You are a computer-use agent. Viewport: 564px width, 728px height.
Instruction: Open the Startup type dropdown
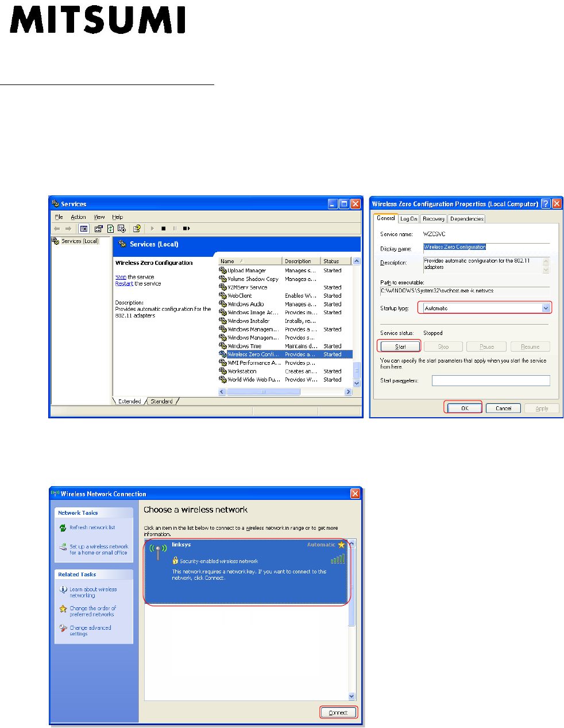click(x=546, y=308)
